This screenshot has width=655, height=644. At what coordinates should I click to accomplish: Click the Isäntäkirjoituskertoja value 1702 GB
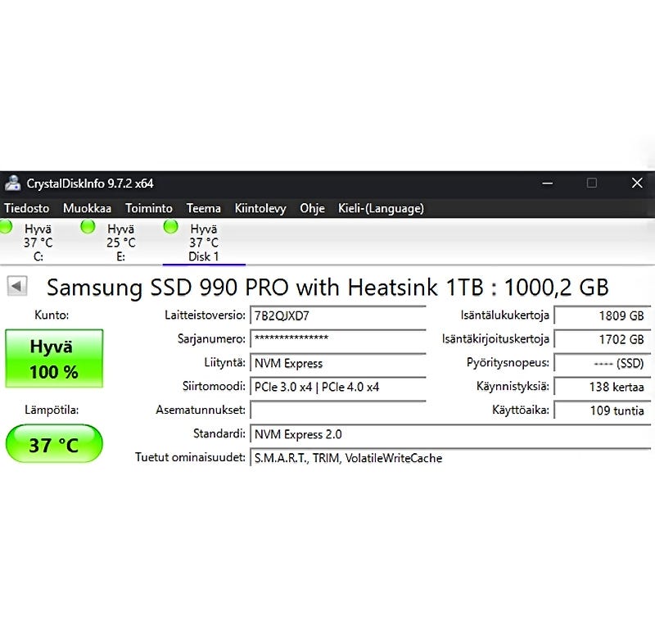[x=603, y=339]
